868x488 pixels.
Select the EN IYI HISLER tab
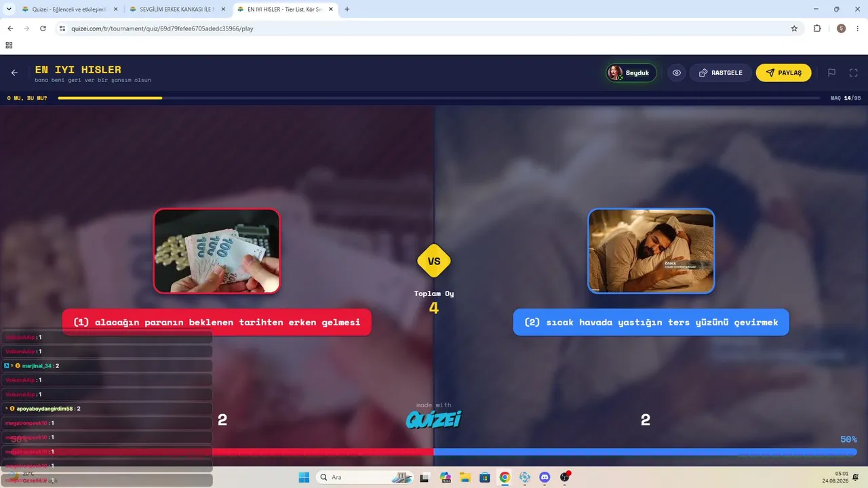[x=285, y=9]
